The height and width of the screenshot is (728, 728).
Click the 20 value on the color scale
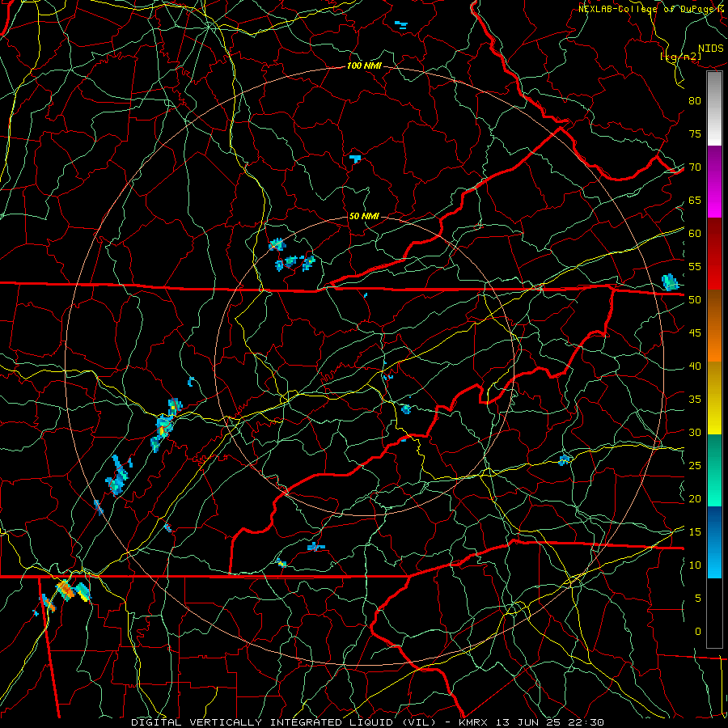click(x=695, y=498)
